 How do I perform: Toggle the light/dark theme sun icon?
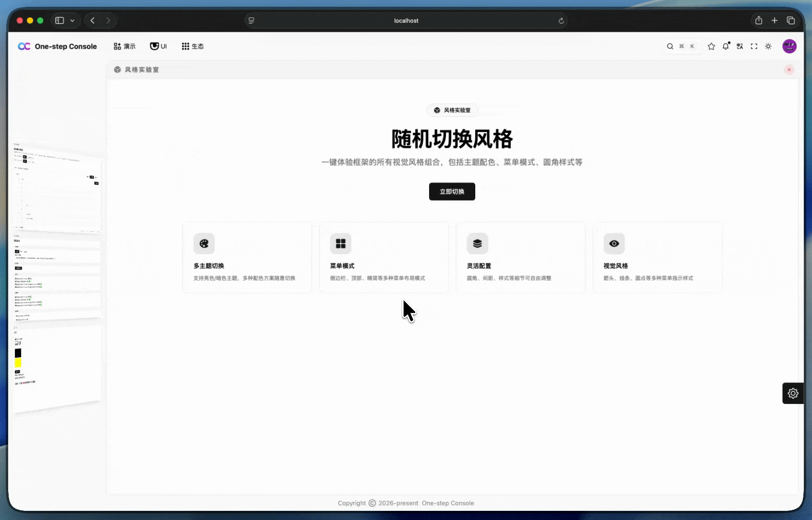[768, 46]
